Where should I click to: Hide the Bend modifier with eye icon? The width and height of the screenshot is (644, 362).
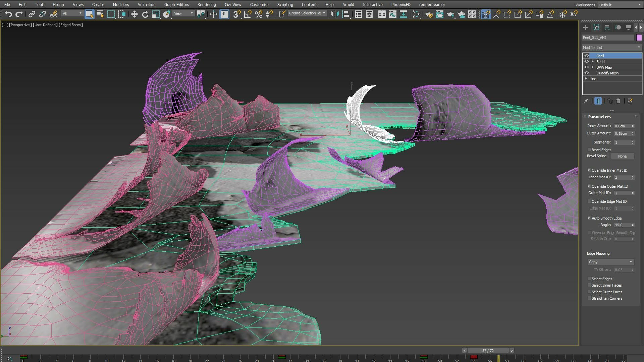click(x=587, y=62)
